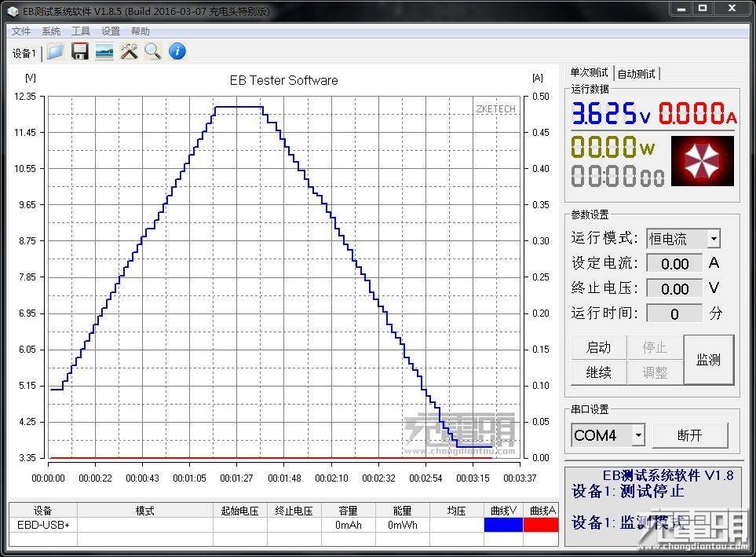The width and height of the screenshot is (756, 557).
Task: Open the 帮助 help menu
Action: 140,31
